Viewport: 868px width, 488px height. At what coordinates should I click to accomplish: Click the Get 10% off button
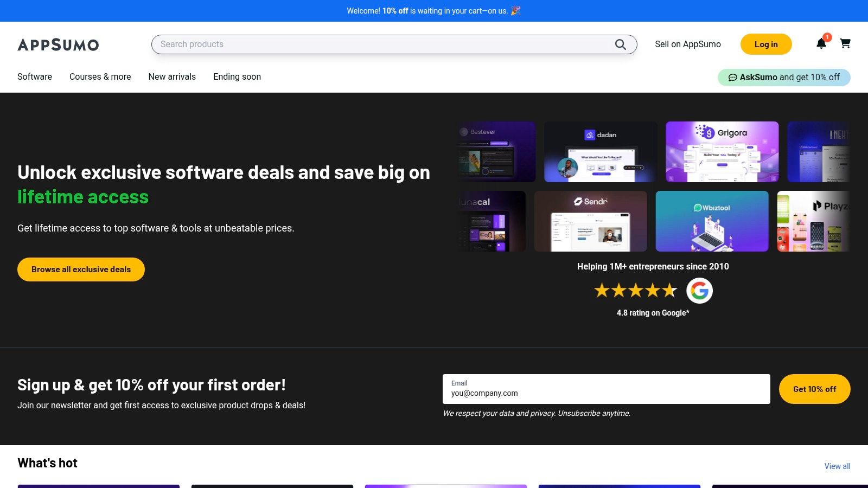click(x=815, y=389)
